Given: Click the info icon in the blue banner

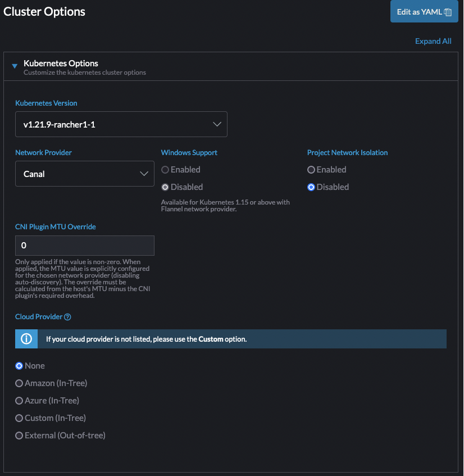Looking at the screenshot, I should point(26,338).
